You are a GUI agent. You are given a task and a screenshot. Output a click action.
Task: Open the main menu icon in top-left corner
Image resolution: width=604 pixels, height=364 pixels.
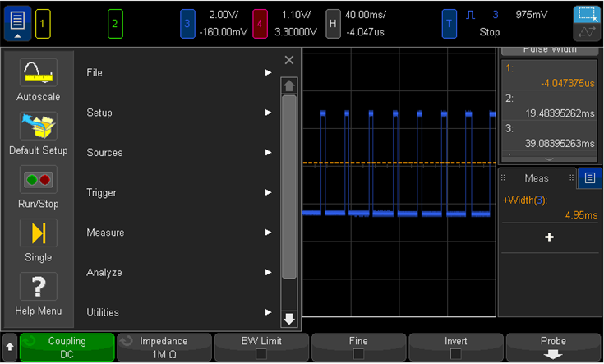[17, 23]
